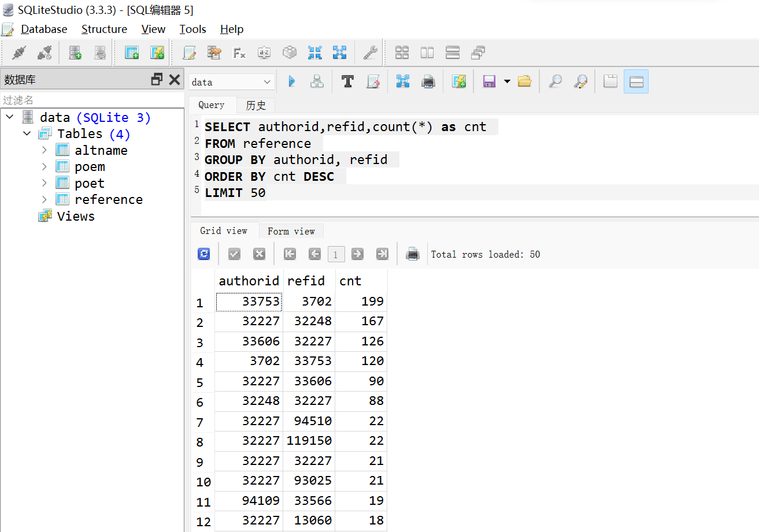Image resolution: width=759 pixels, height=532 pixels.
Task: Load SQL from file folder icon
Action: (524, 81)
